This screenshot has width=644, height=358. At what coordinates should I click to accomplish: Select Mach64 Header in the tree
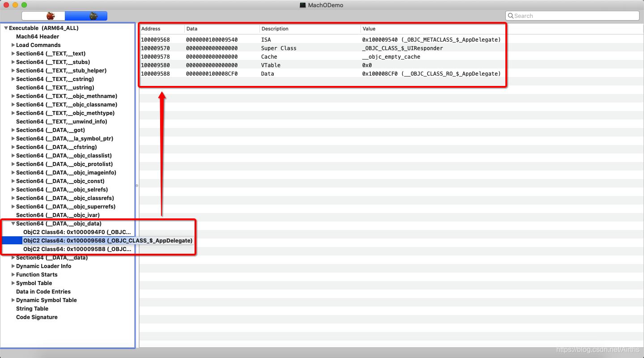point(38,37)
